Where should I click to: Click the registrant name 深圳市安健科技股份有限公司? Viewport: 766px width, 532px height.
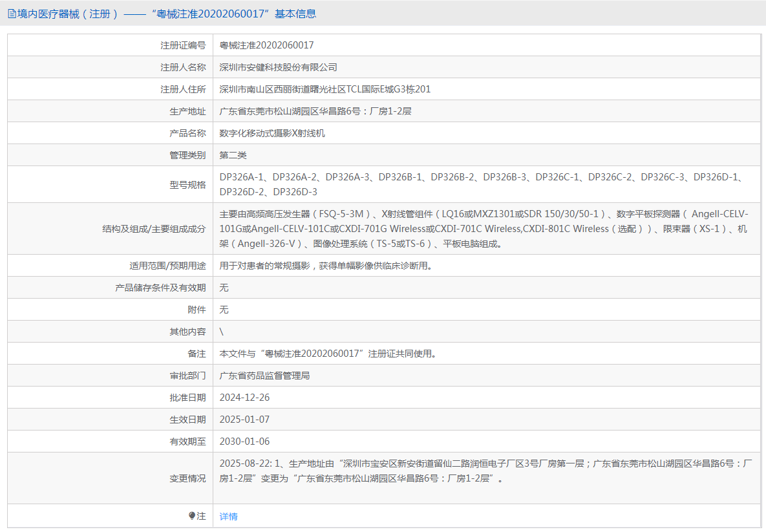pos(278,67)
